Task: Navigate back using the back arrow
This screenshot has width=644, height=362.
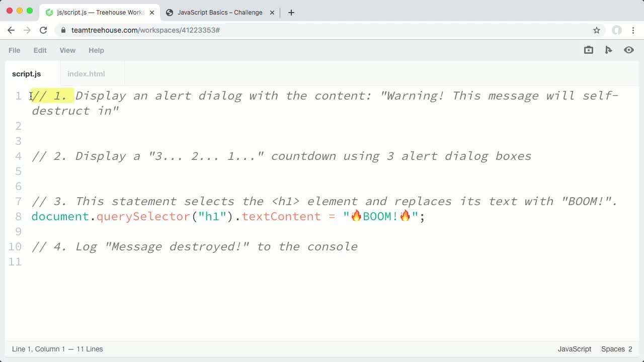Action: pos(11,30)
